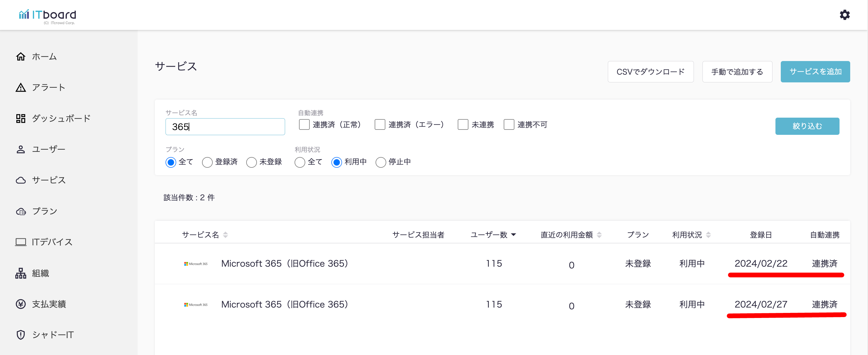Click CSVでダウンロード button
Viewport: 868px width, 355px height.
(x=650, y=72)
